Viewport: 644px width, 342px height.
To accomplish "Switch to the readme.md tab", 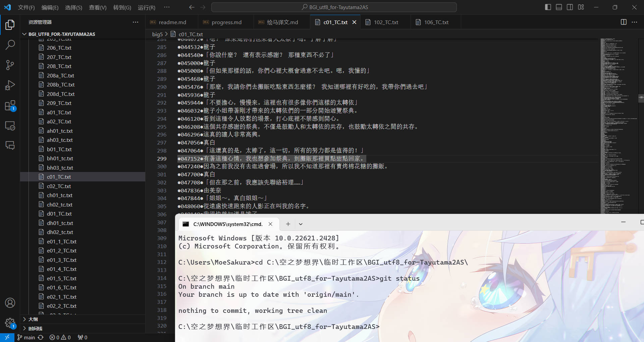I will 172,22.
